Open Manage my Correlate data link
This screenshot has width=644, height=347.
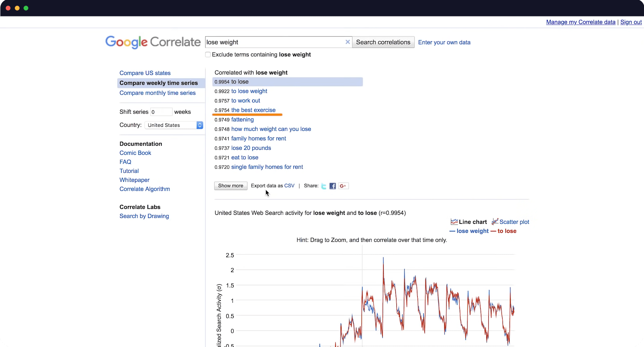tap(581, 22)
